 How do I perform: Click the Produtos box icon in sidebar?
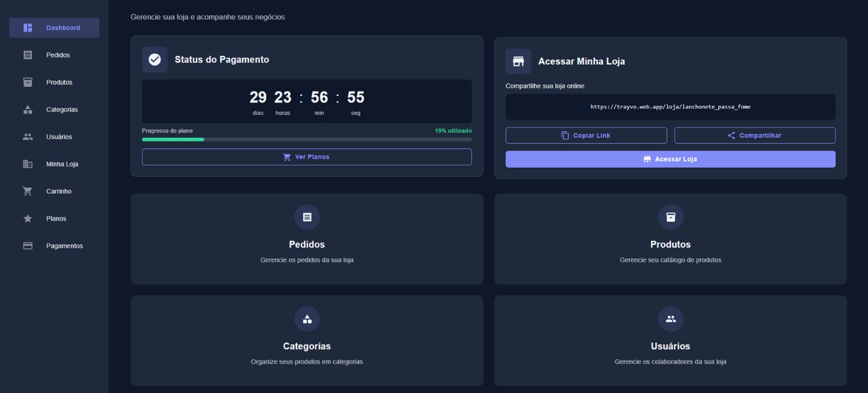point(28,82)
